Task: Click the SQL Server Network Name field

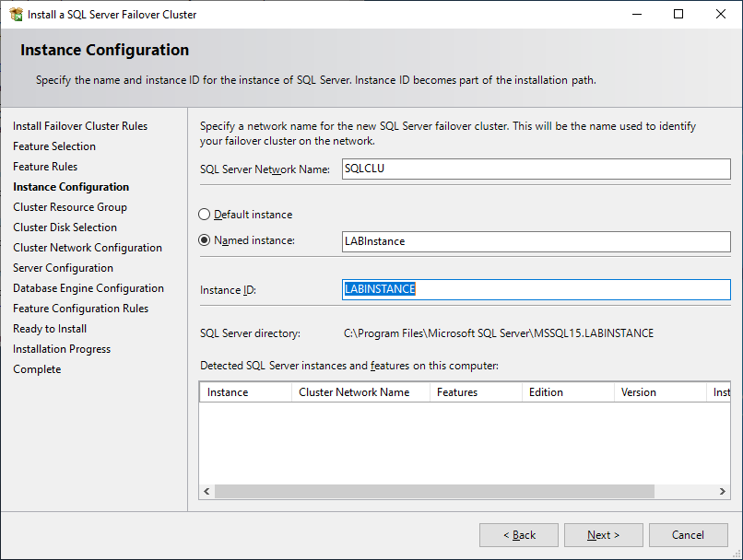Action: click(536, 169)
